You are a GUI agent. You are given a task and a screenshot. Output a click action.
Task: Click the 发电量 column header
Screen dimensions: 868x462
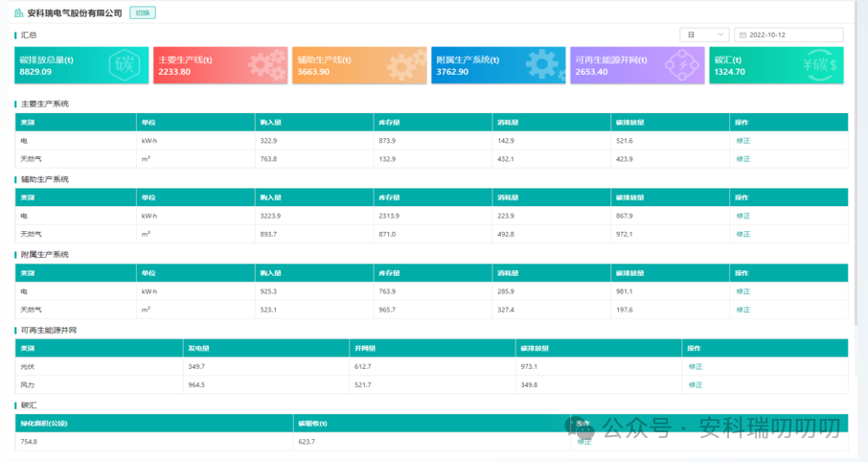pos(198,349)
